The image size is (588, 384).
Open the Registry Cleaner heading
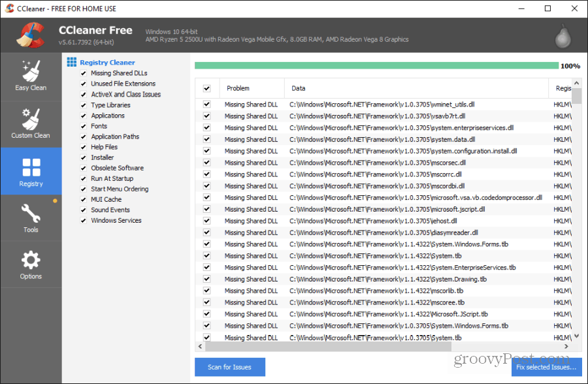(107, 63)
